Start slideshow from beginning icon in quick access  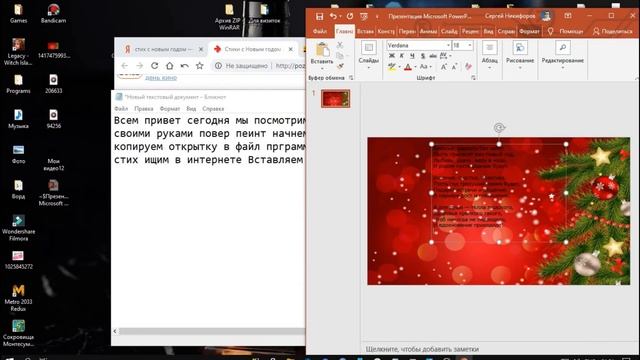point(364,16)
